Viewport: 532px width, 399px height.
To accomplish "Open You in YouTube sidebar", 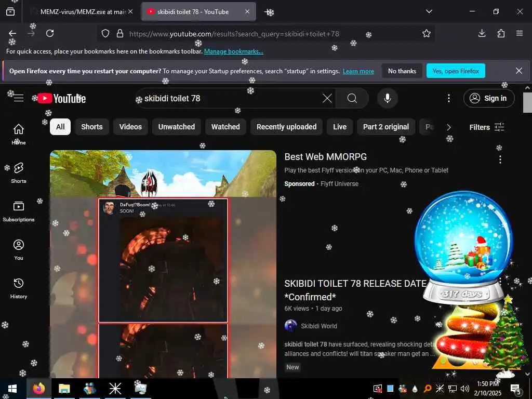I will [x=19, y=250].
